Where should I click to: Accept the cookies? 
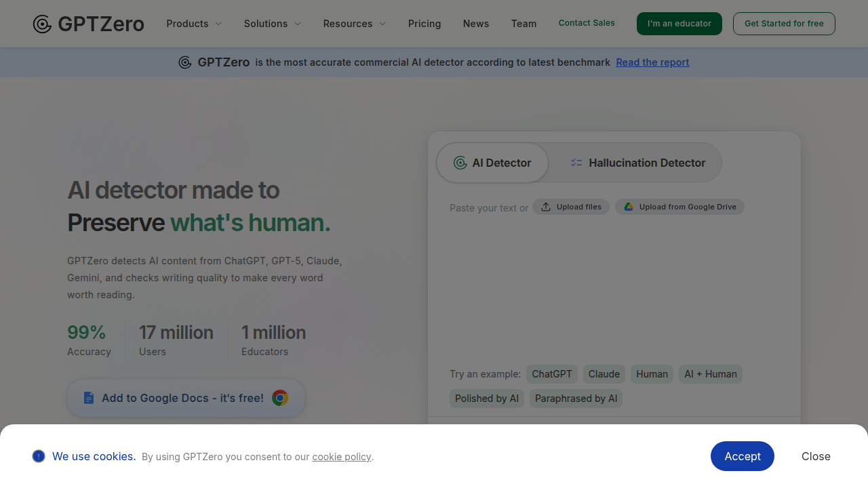click(743, 456)
